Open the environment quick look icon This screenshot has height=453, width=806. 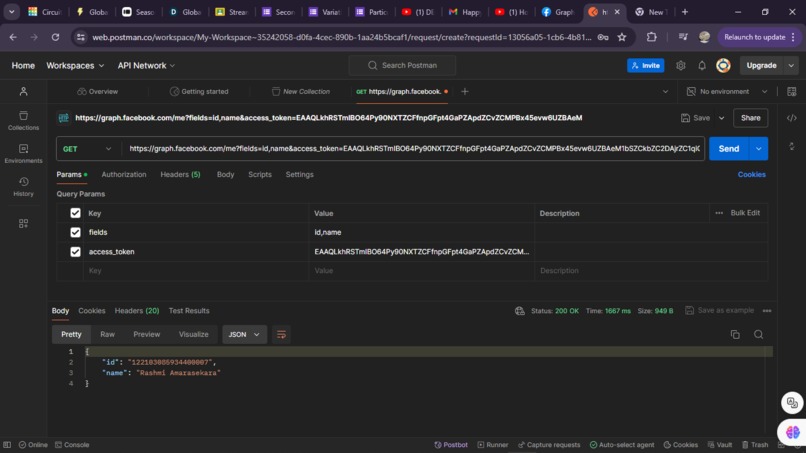pyautogui.click(x=792, y=92)
